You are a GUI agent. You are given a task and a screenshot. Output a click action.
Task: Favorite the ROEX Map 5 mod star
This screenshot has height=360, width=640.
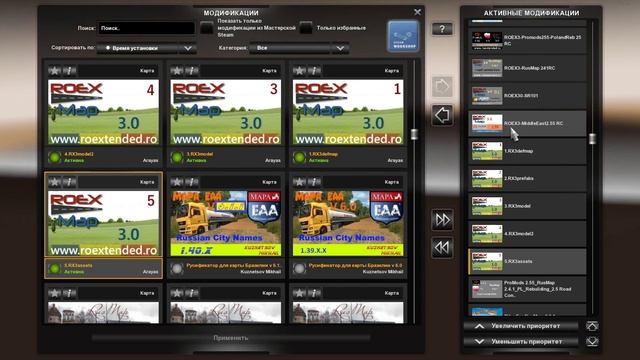click(54, 182)
